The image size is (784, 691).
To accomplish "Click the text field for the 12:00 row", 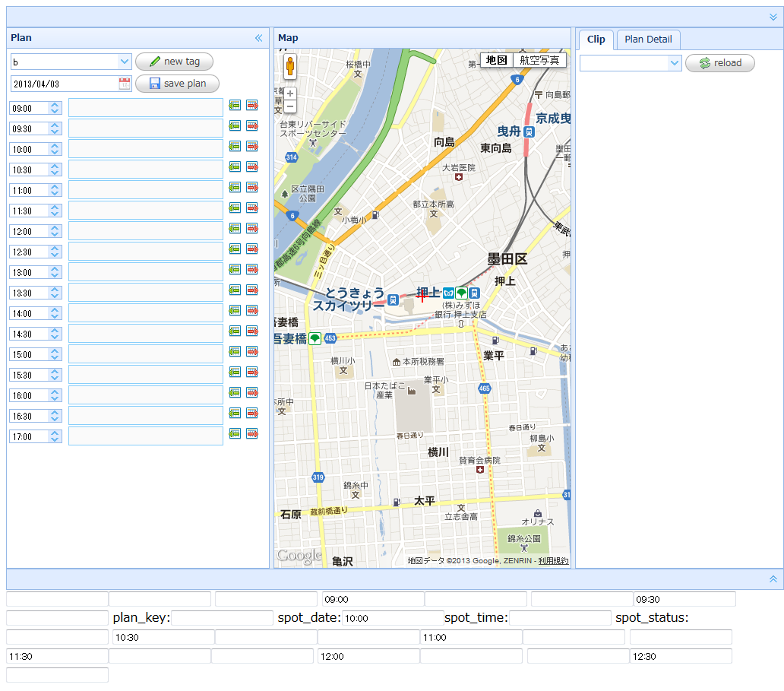I will click(146, 231).
